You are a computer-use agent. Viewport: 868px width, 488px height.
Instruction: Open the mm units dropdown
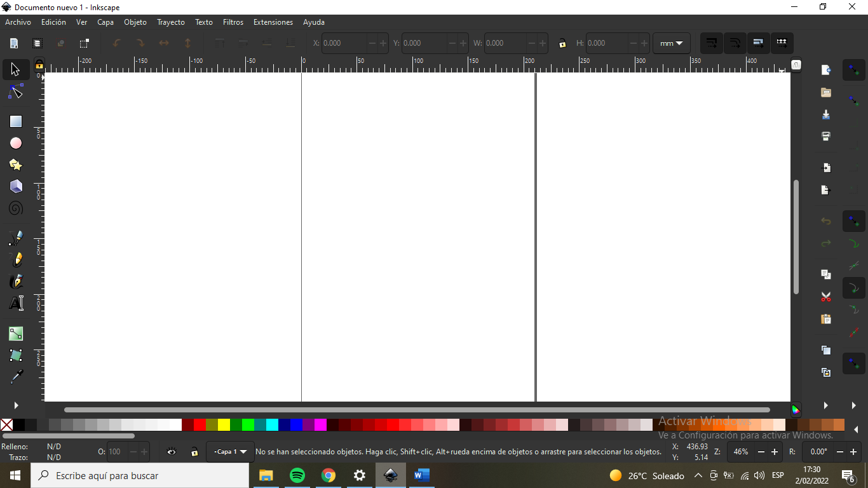point(672,44)
